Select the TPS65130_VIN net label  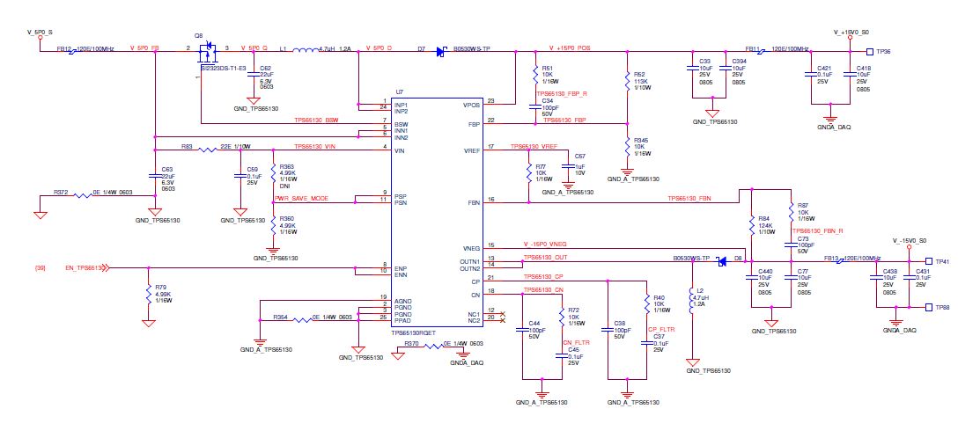coord(314,147)
